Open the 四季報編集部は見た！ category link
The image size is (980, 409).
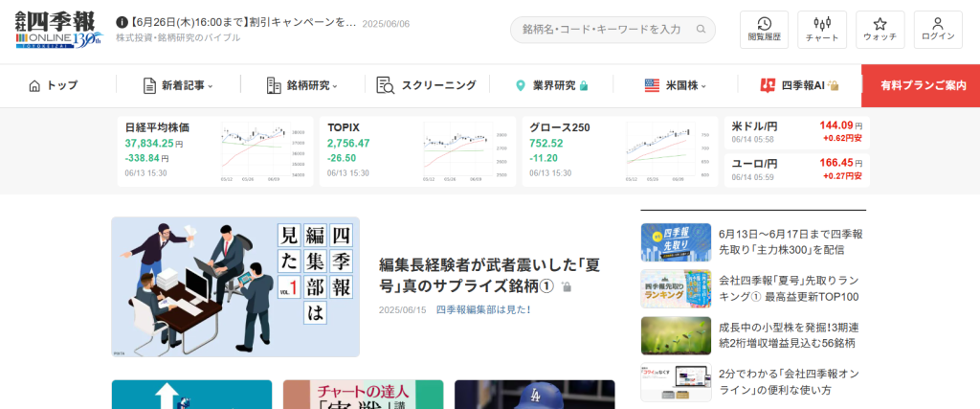[x=483, y=309]
